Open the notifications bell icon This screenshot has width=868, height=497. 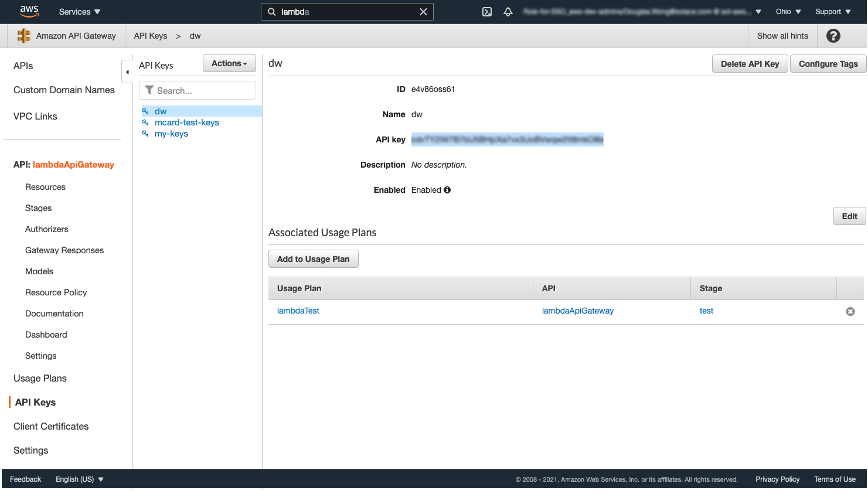pos(508,12)
